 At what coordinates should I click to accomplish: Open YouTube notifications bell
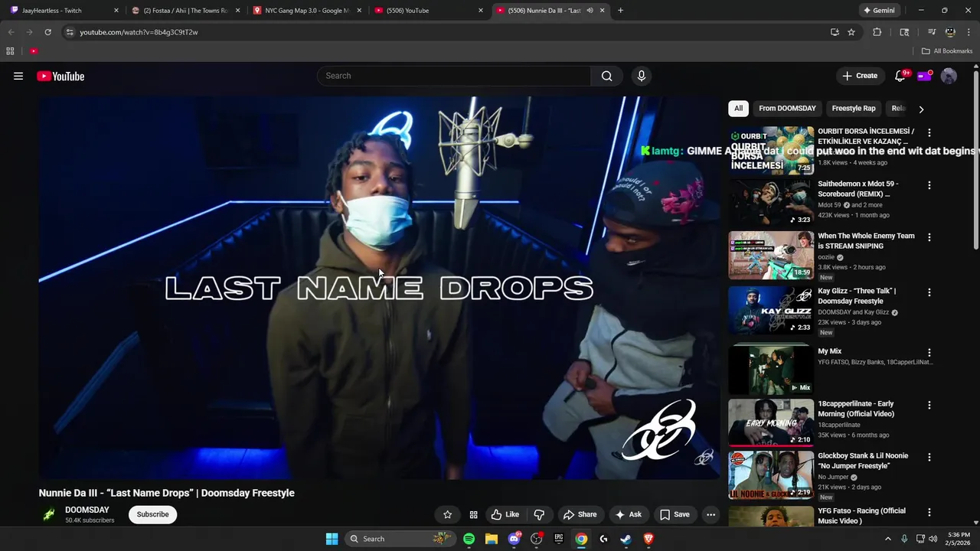click(x=900, y=76)
